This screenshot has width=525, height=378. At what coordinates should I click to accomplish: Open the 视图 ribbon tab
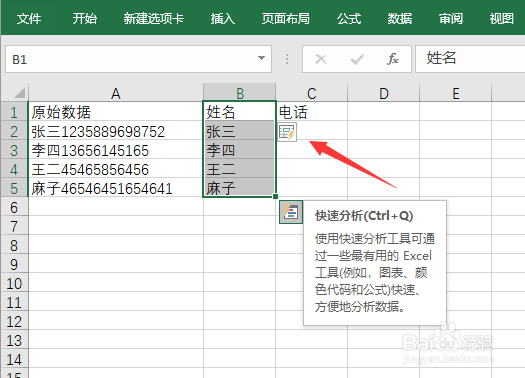pos(502,18)
